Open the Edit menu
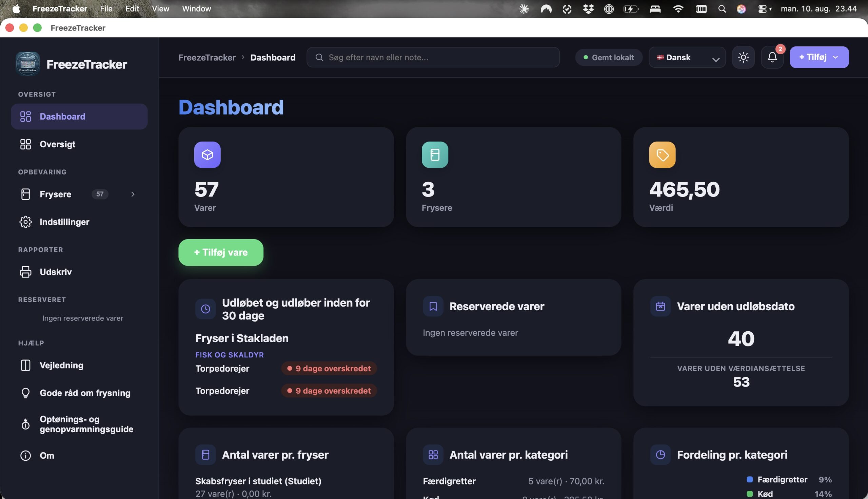868x499 pixels. pyautogui.click(x=132, y=8)
